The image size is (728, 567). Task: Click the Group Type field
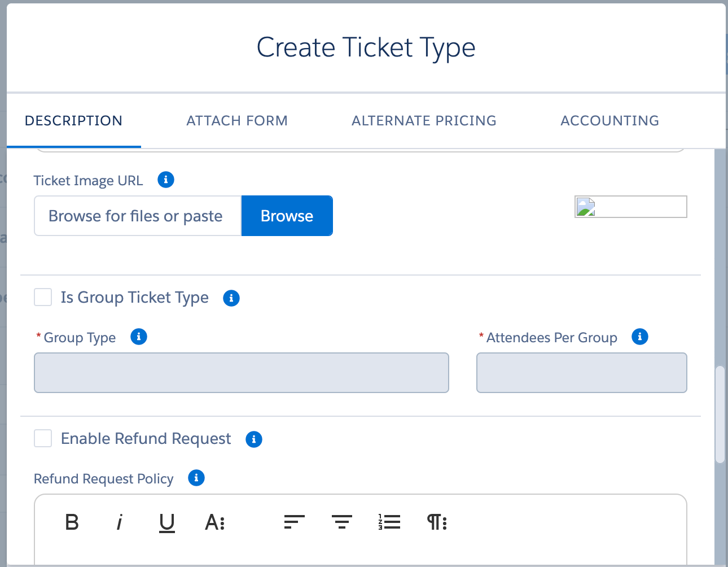242,373
